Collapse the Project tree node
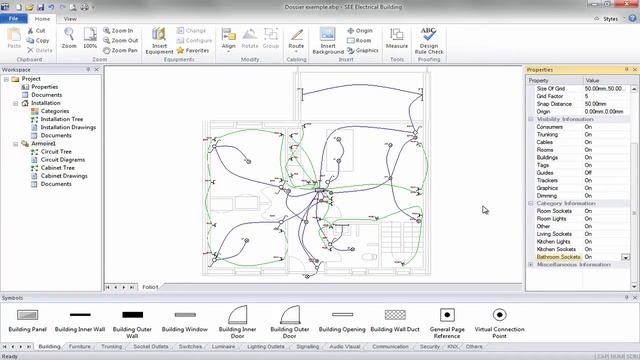The width and height of the screenshot is (640, 360). tap(6, 79)
